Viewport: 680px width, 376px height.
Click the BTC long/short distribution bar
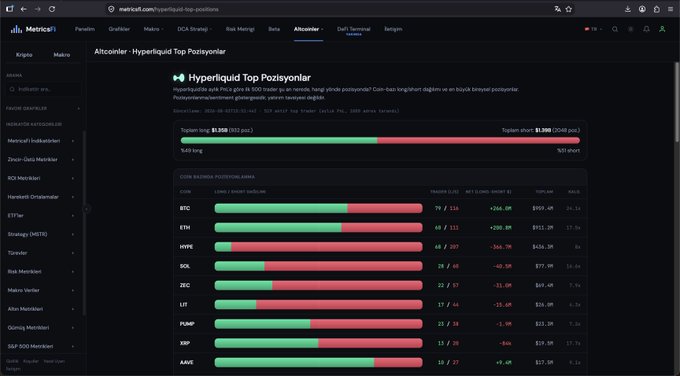click(x=318, y=208)
